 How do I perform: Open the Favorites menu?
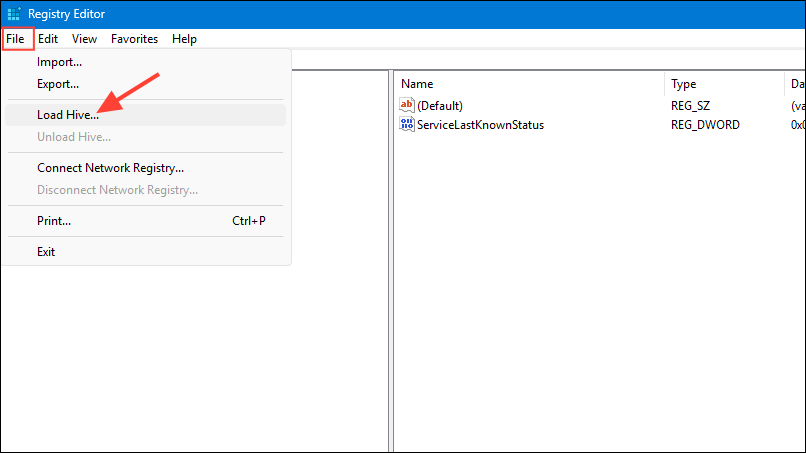click(x=134, y=39)
